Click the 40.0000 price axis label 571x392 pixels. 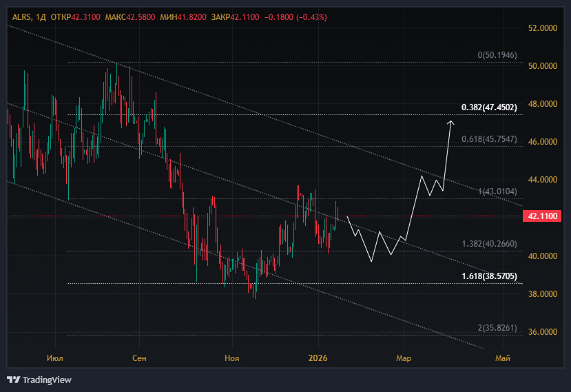click(x=543, y=256)
